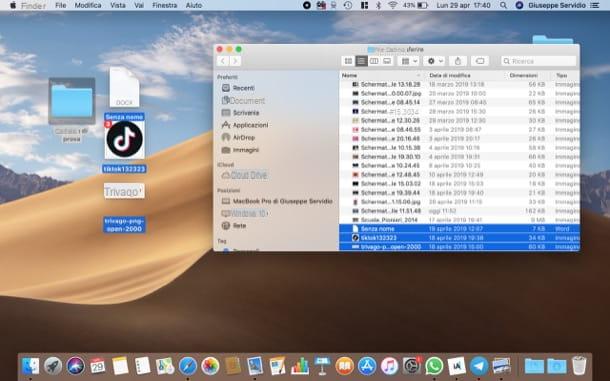Click the Edit Tags toolbar button
Viewport: 610px width, 381px height.
pyautogui.click(x=480, y=61)
